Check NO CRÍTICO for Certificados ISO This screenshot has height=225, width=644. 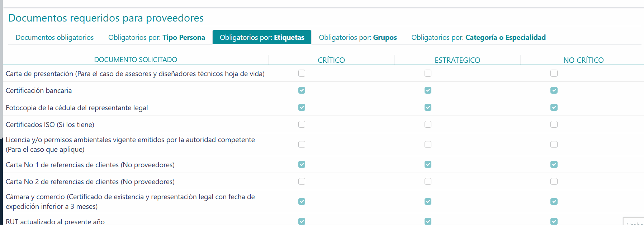pyautogui.click(x=554, y=125)
